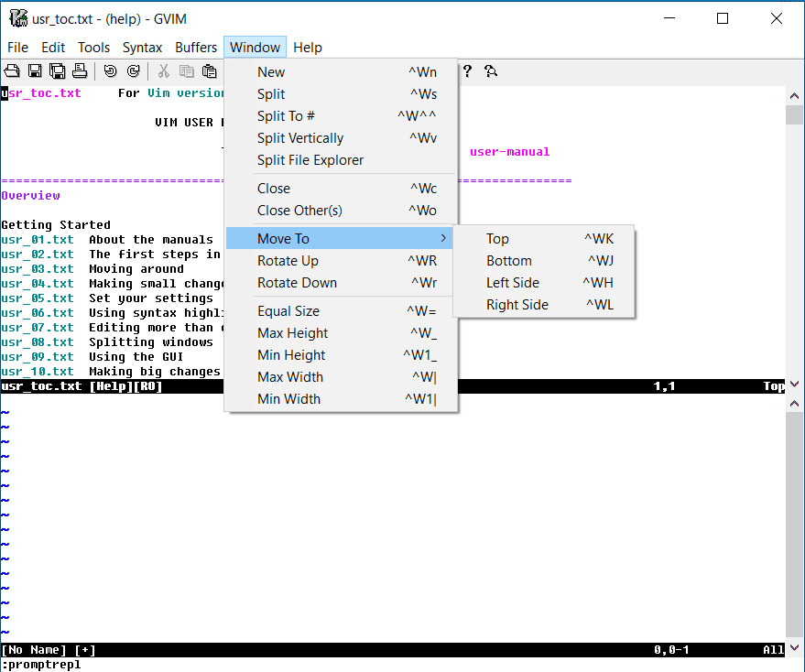Click lower window scrollbar down arrow

[x=794, y=647]
